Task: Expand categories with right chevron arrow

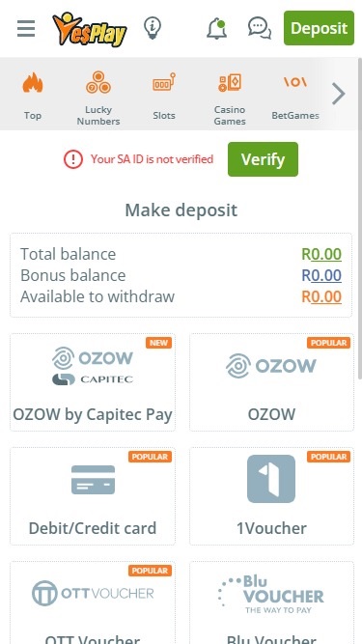Action: click(339, 94)
